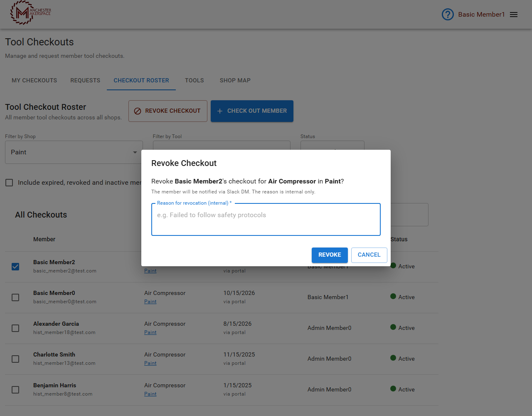Viewport: 532px width, 416px height.
Task: Select the Benjamin Harris row checkbox
Action: coord(15,390)
